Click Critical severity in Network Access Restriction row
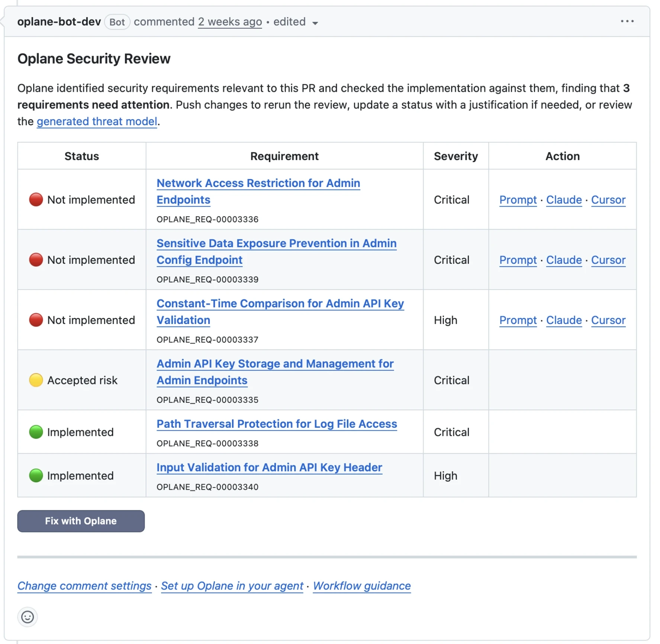Viewport: 660px width, 644px height. tap(452, 200)
